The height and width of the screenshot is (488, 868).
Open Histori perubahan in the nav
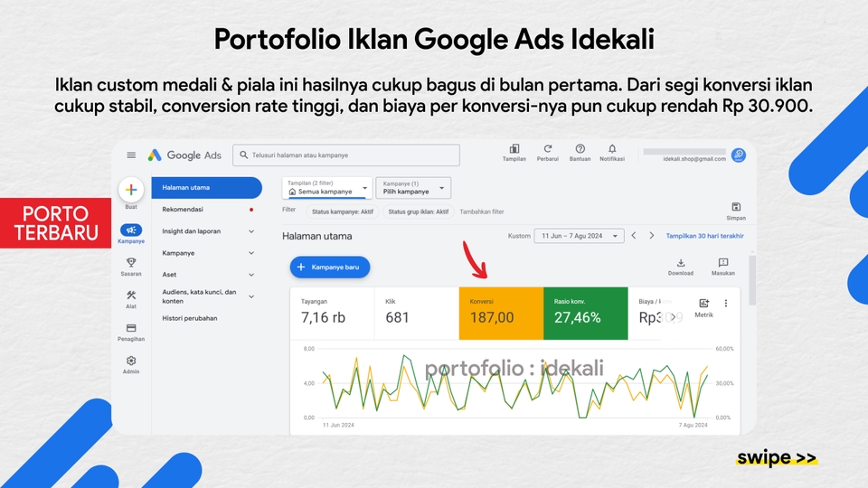click(x=189, y=318)
